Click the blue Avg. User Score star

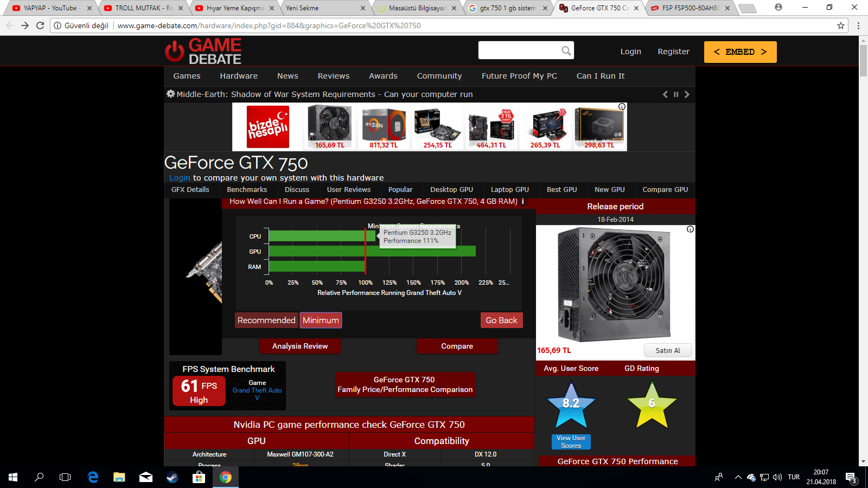point(571,404)
